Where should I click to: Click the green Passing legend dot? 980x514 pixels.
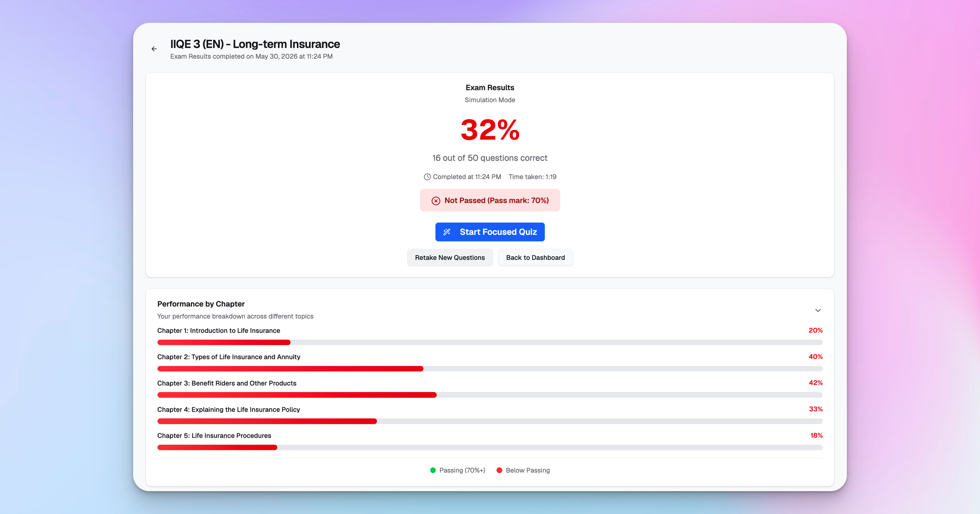433,470
